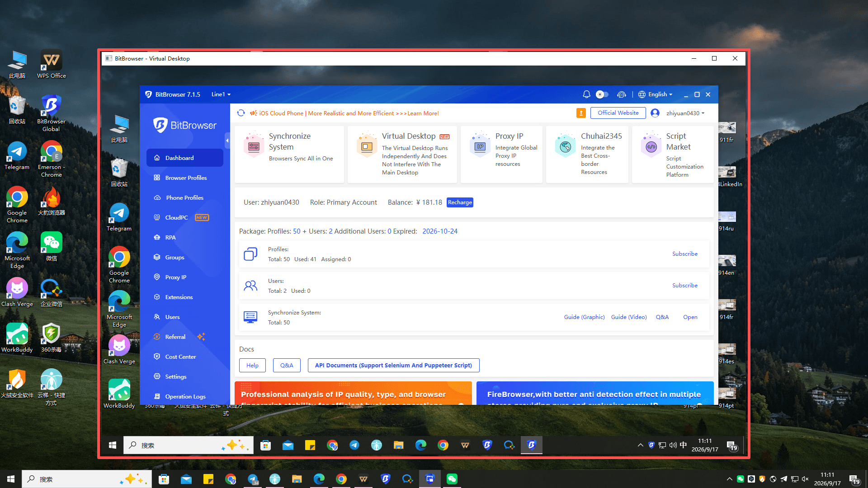Open File Explorer in host taskbar

point(297,479)
